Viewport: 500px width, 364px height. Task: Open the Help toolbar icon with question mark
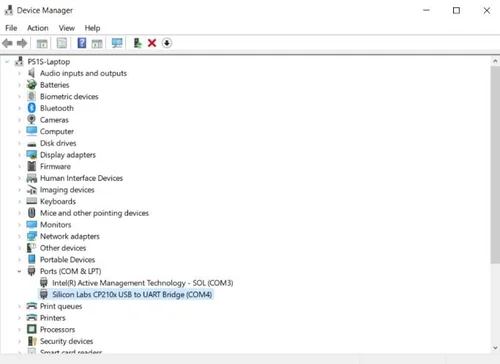tap(82, 43)
